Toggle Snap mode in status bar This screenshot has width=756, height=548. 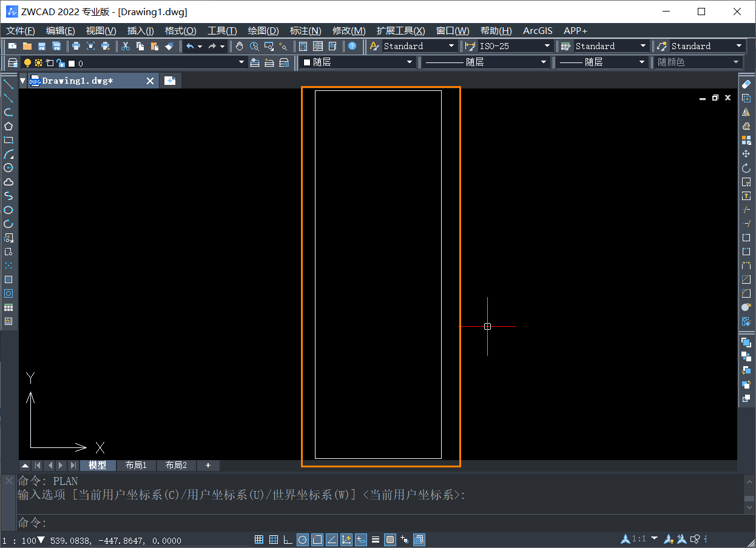click(x=259, y=540)
